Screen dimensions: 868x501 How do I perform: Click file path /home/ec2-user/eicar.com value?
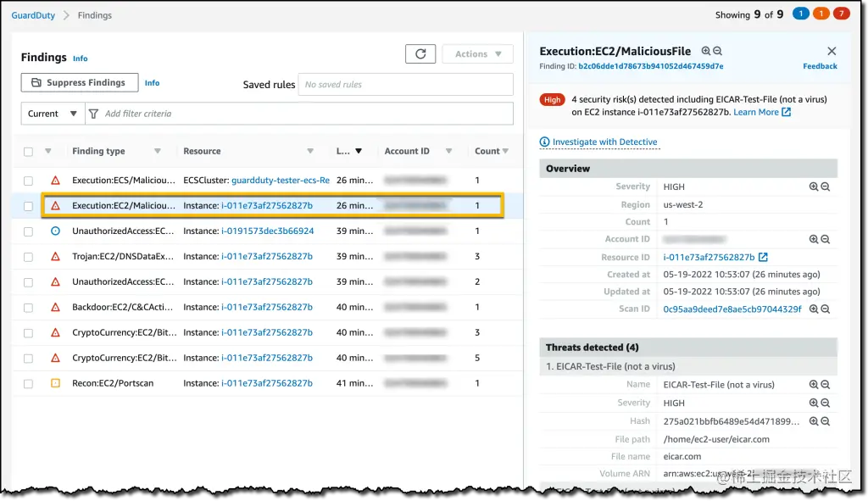[716, 439]
